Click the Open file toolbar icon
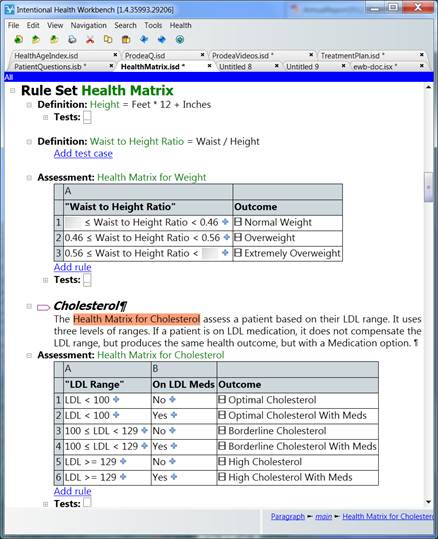The width and height of the screenshot is (438, 539). click(36, 40)
